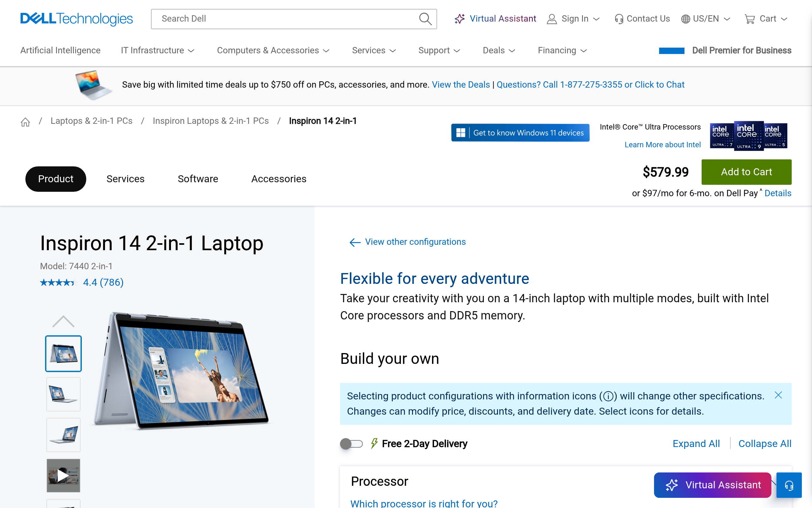The height and width of the screenshot is (508, 812).
Task: Open the US/EN region dropdown chevron
Action: (727, 19)
